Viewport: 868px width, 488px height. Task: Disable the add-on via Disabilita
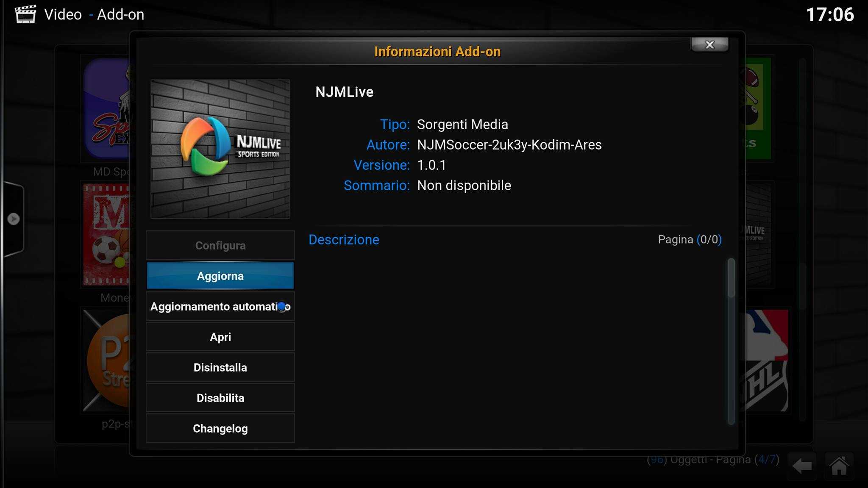click(x=220, y=398)
